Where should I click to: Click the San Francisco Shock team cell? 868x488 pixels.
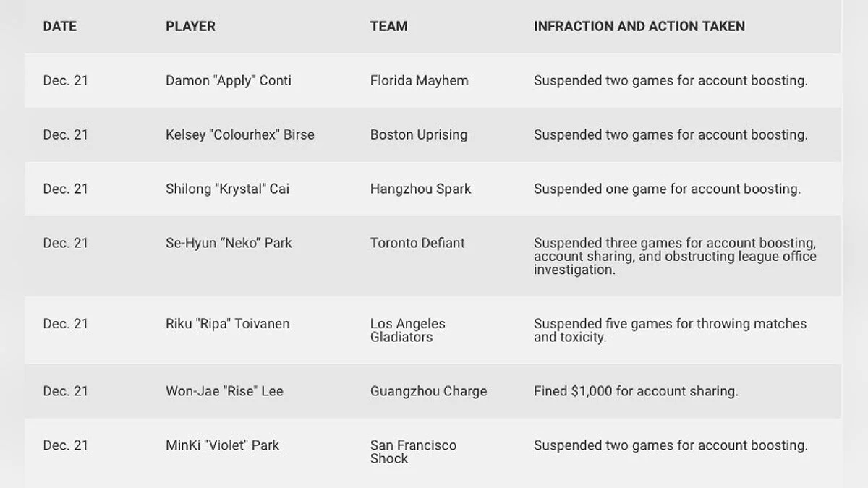pos(413,452)
